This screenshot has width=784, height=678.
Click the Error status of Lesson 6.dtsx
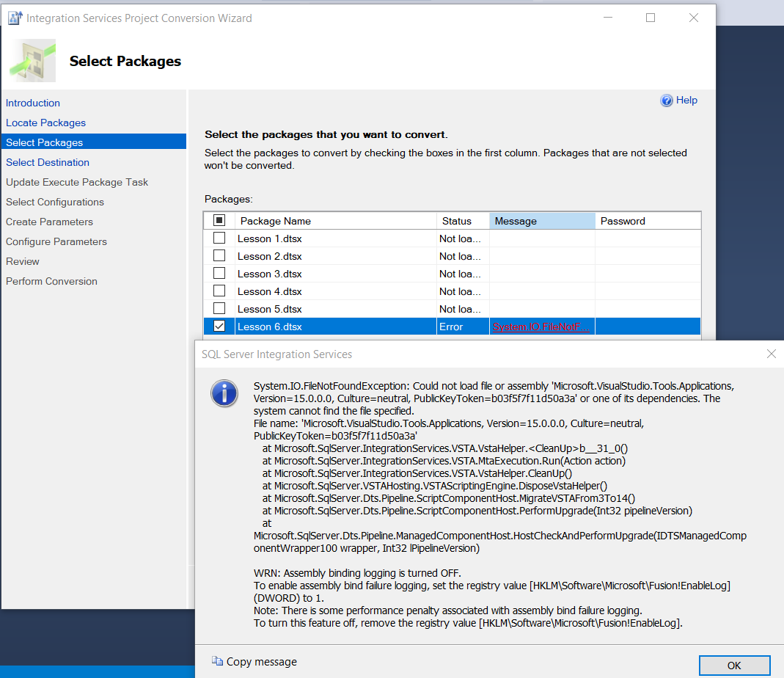(451, 327)
